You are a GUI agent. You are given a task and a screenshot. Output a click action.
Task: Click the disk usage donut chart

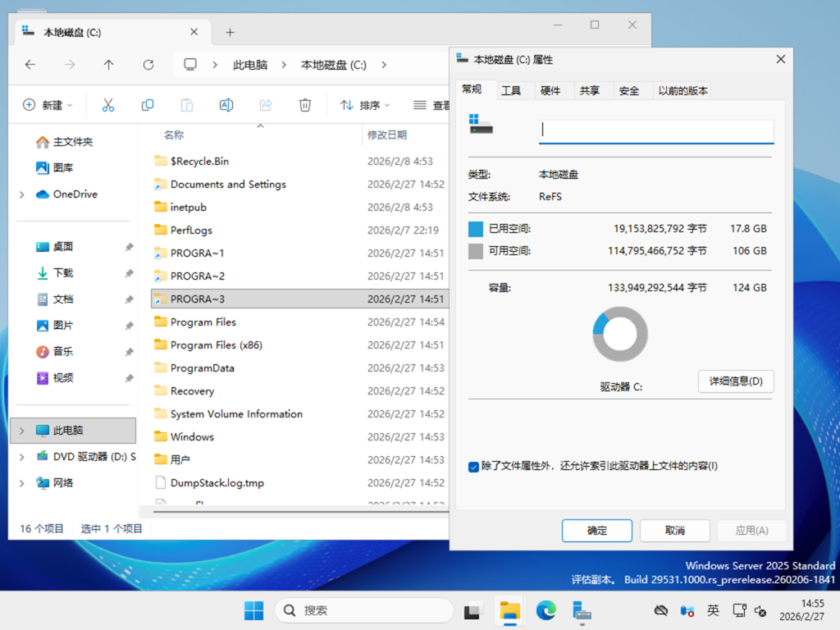620,334
